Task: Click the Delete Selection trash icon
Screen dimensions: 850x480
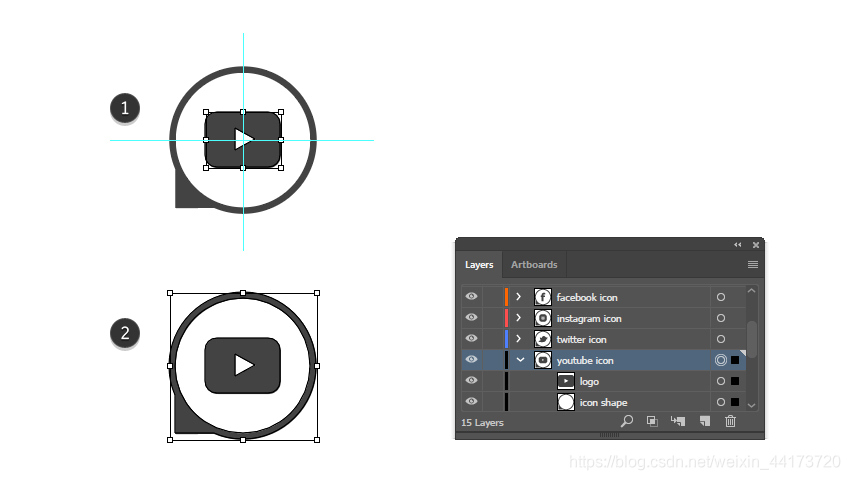Action: pyautogui.click(x=730, y=421)
